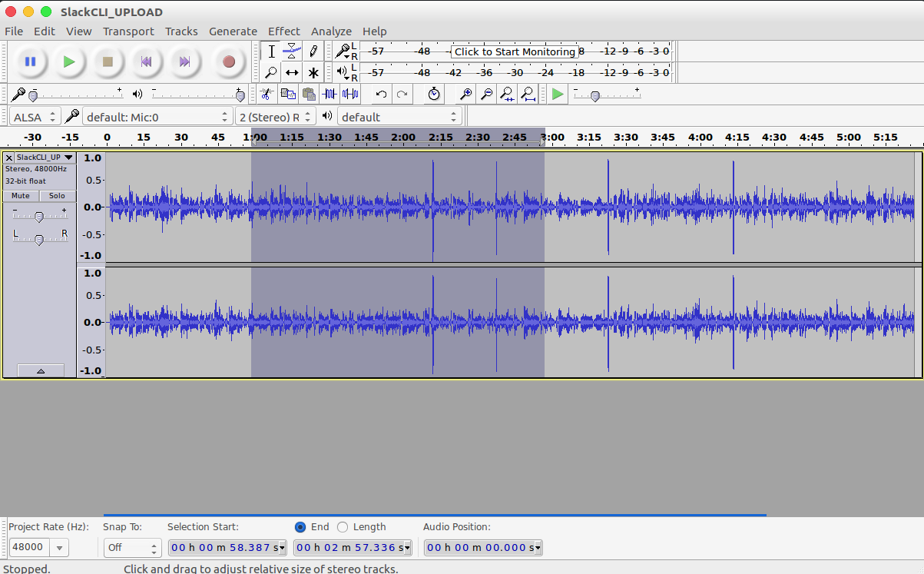The image size is (924, 574).
Task: Click the Silence Audio icon
Action: point(350,94)
